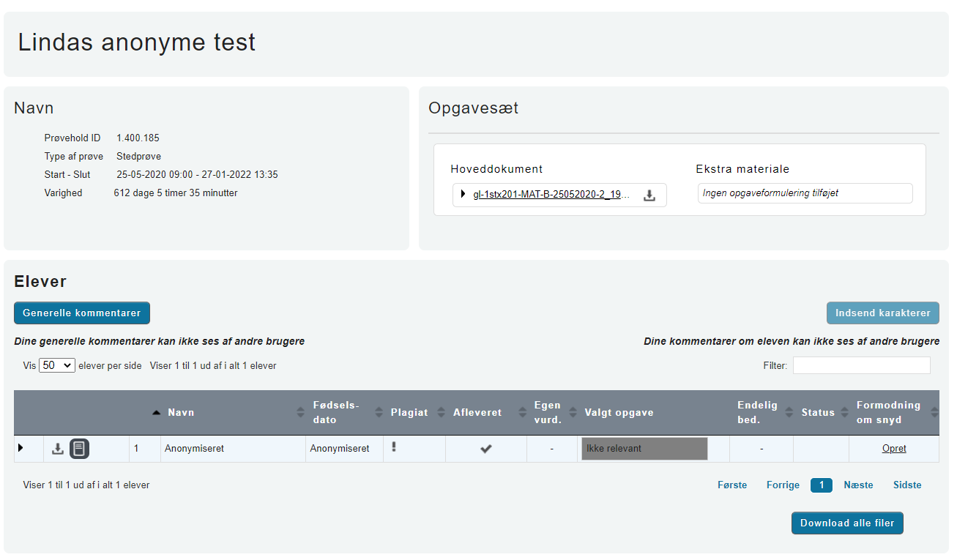Sort table by Valgt opgave column

[x=654, y=412]
